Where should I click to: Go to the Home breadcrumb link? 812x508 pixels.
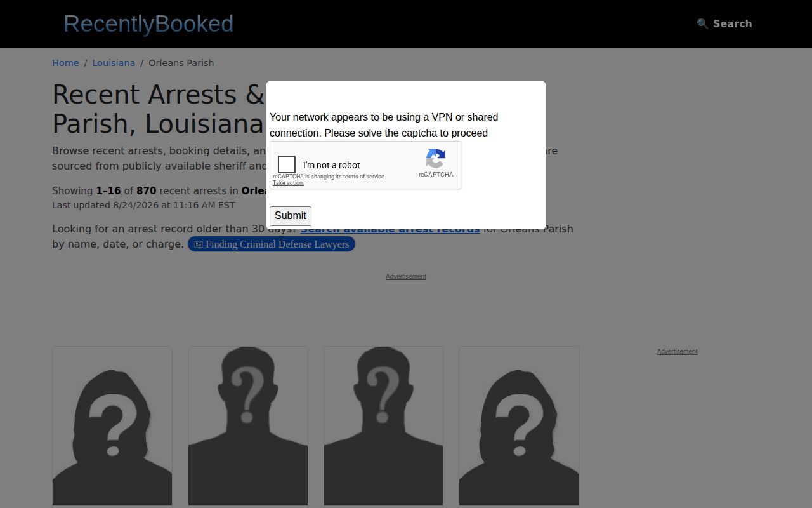[65, 63]
